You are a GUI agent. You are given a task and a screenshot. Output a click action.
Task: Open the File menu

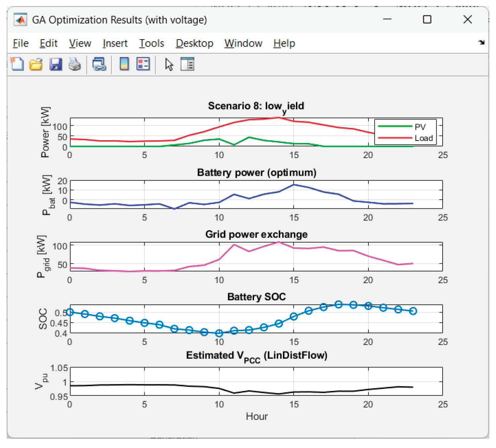point(20,43)
